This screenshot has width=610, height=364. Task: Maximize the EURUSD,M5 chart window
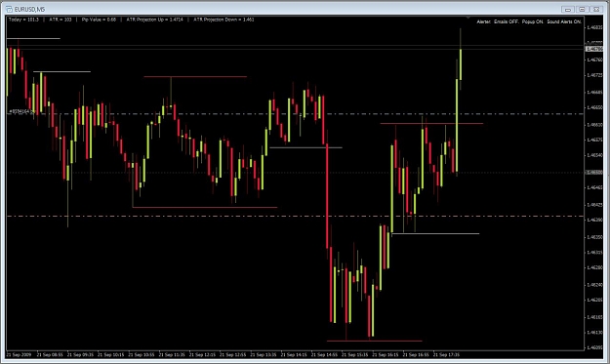coord(582,9)
